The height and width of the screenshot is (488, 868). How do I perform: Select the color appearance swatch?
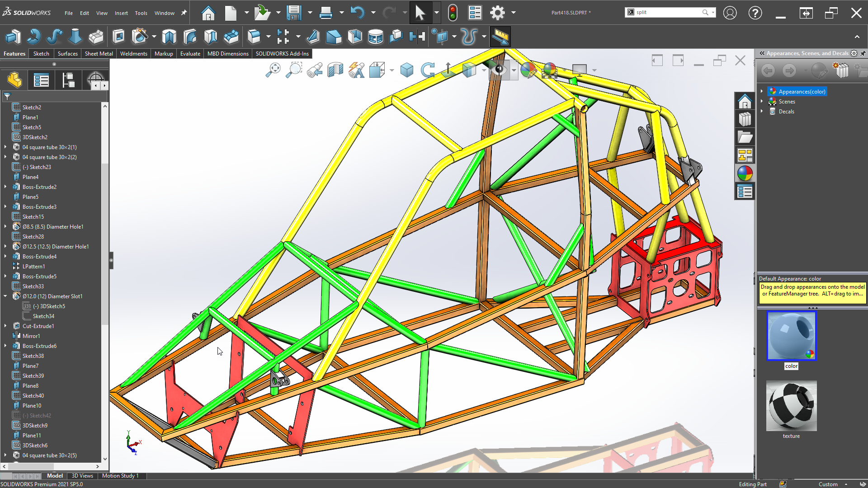[x=792, y=336]
